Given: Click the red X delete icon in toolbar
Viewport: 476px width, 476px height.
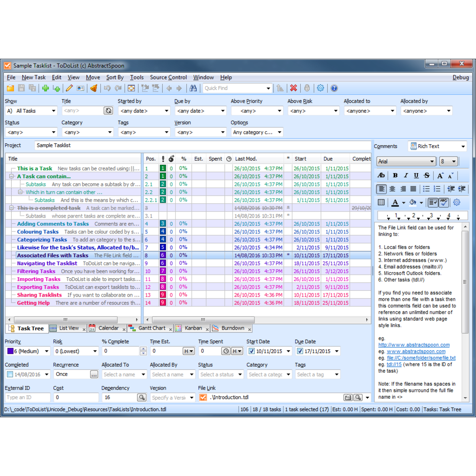Looking at the screenshot, I should 293,88.
